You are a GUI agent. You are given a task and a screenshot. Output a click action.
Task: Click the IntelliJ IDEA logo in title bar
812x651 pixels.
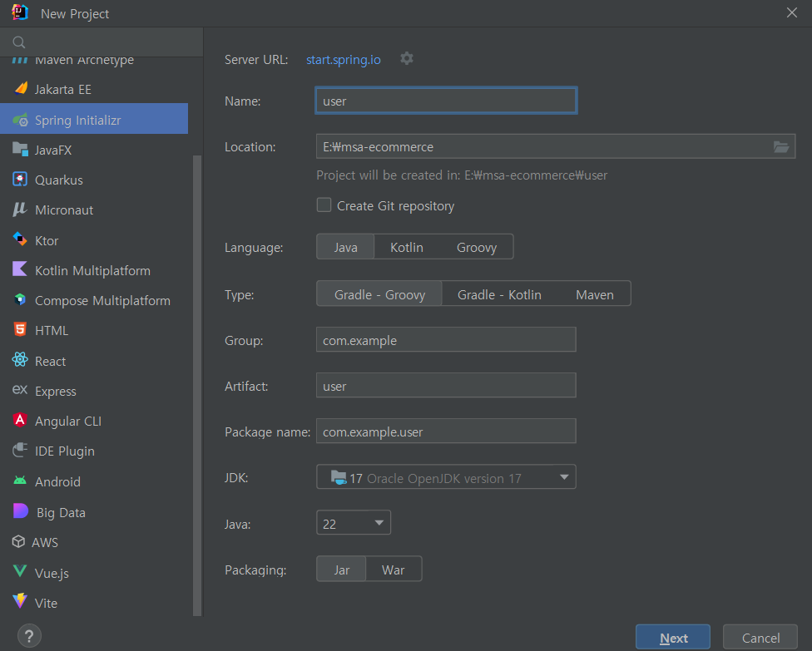pyautogui.click(x=20, y=12)
